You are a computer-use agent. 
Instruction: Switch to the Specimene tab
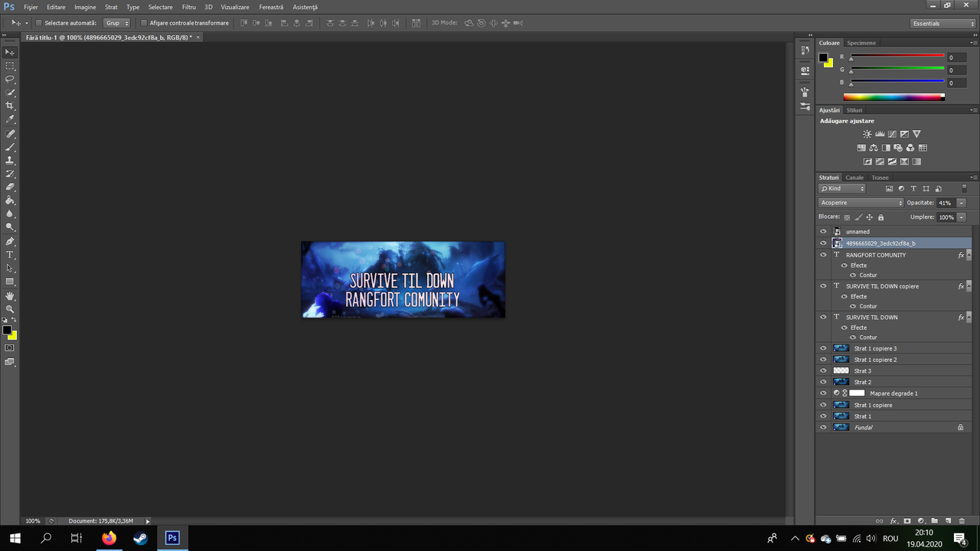861,43
